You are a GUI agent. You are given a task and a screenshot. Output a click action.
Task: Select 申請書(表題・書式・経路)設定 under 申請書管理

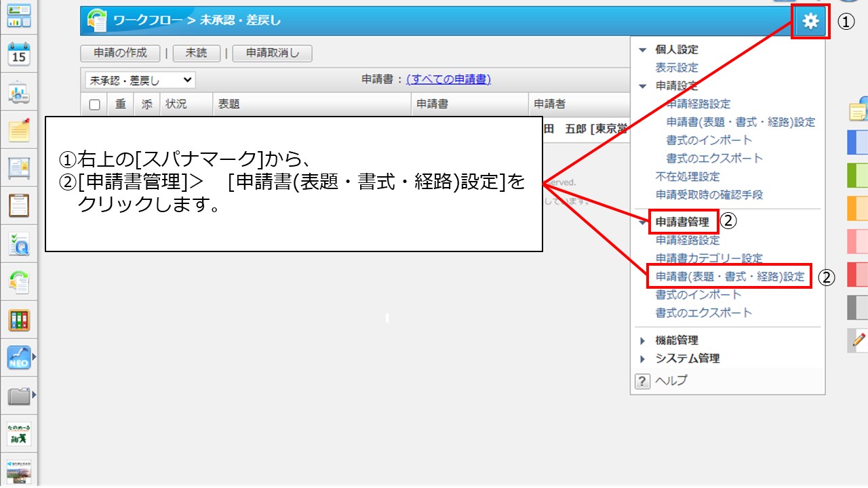(x=730, y=277)
